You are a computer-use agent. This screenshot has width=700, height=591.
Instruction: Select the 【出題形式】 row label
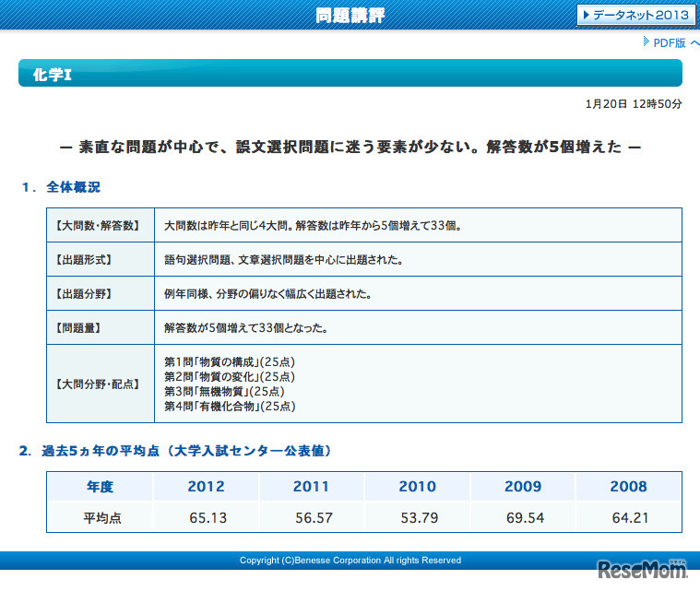coord(100,260)
